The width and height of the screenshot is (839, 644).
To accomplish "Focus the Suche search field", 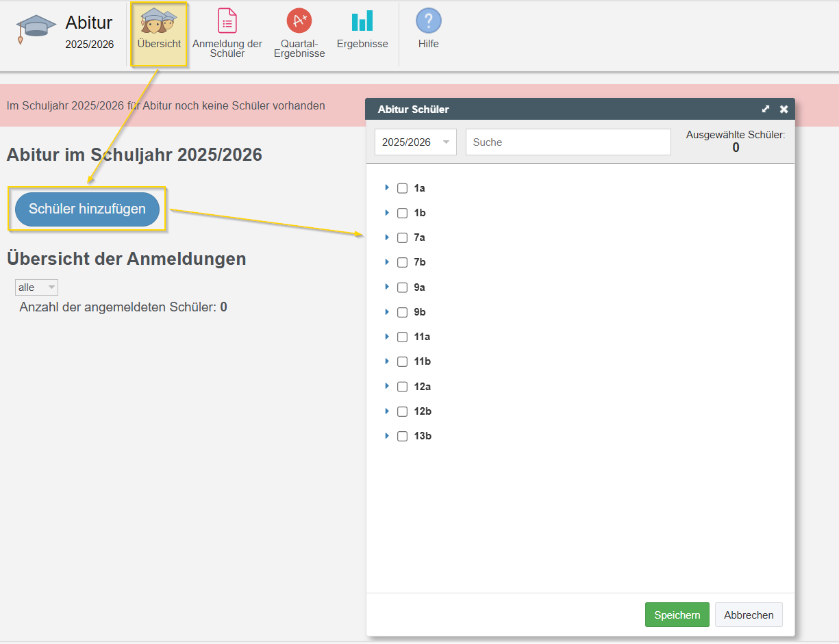I will click(x=568, y=142).
